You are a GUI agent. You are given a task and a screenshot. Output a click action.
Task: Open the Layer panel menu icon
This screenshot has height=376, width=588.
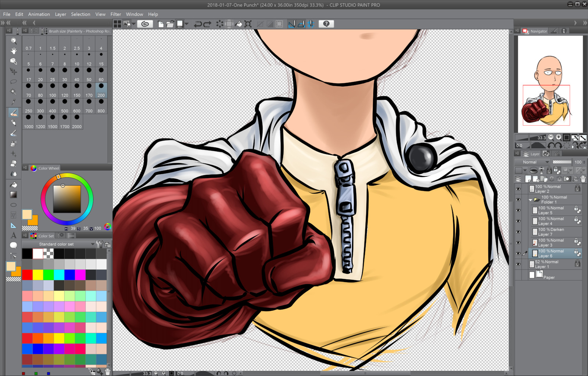517,154
